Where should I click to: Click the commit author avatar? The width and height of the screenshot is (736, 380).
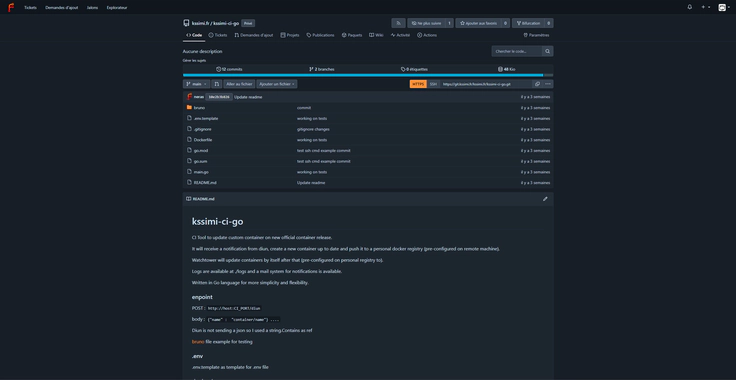click(189, 97)
